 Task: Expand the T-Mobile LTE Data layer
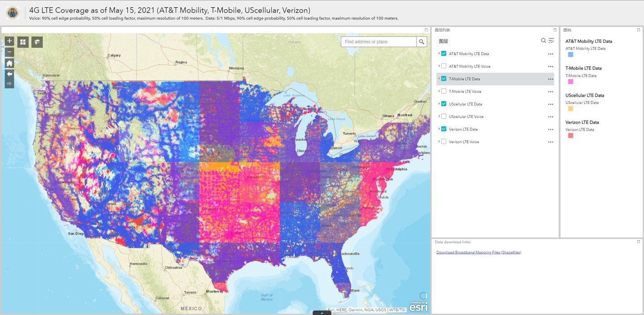pyautogui.click(x=439, y=79)
